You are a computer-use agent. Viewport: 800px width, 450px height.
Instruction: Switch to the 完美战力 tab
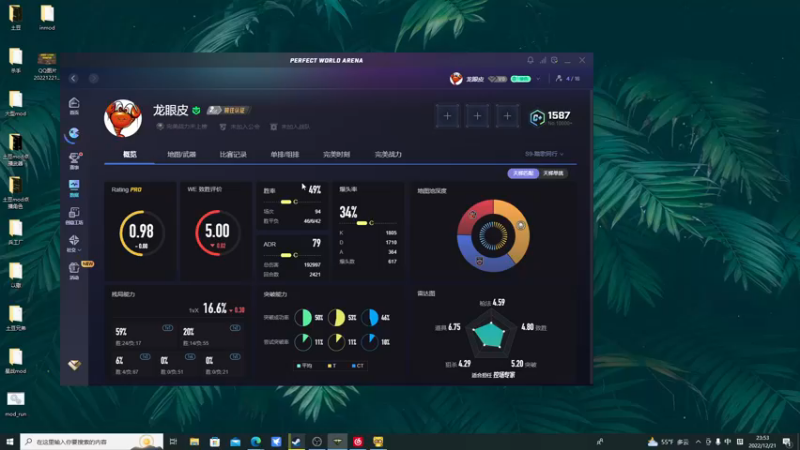[x=388, y=154]
